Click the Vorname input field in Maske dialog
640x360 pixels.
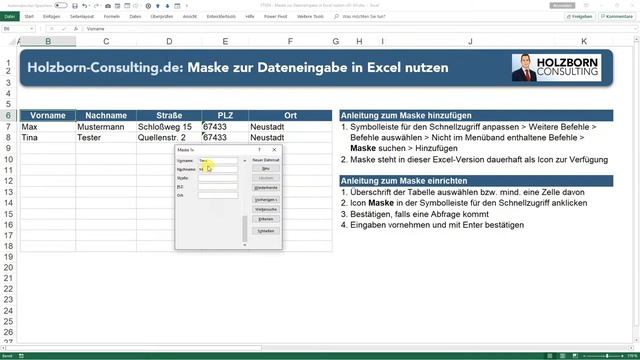pyautogui.click(x=218, y=161)
